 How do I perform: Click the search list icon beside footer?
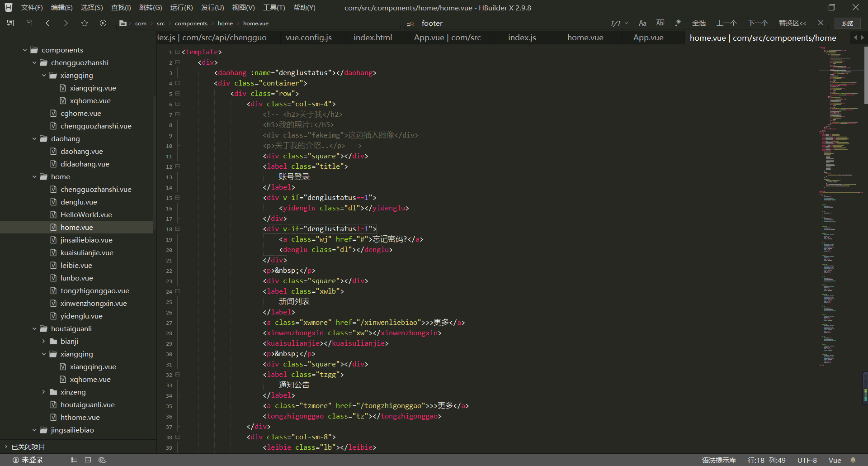click(x=410, y=24)
